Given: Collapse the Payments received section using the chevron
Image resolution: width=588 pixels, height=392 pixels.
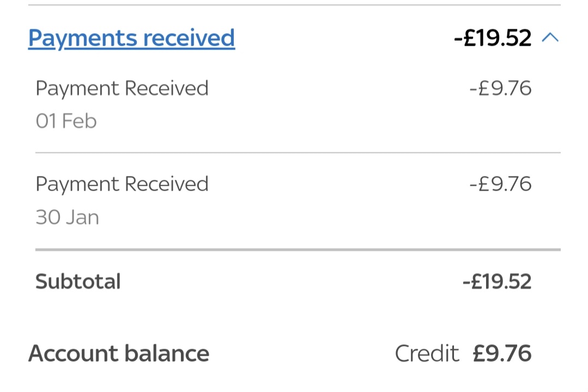Looking at the screenshot, I should click(550, 38).
